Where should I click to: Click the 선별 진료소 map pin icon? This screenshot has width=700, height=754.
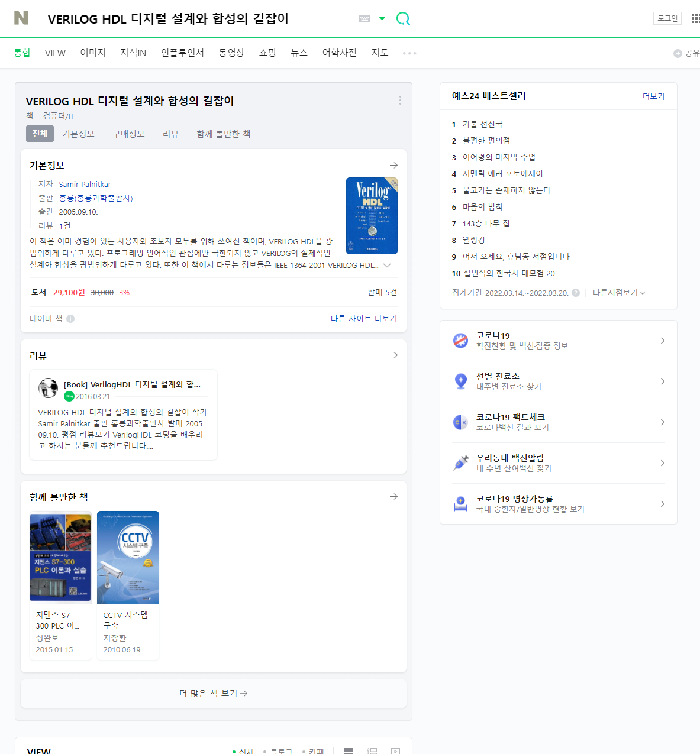pyautogui.click(x=460, y=381)
